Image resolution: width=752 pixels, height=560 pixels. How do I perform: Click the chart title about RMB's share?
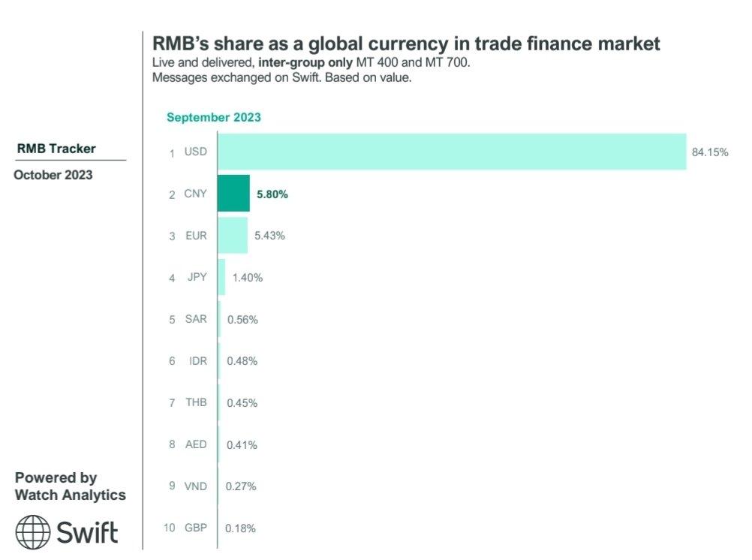[x=406, y=44]
